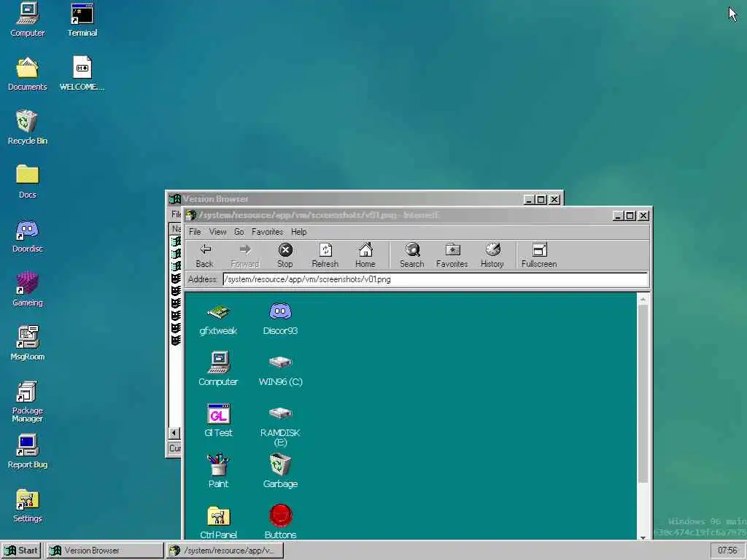Screen dimensions: 747x560
Task: Launch the Gameing desktop shortcut
Action: tap(27, 289)
